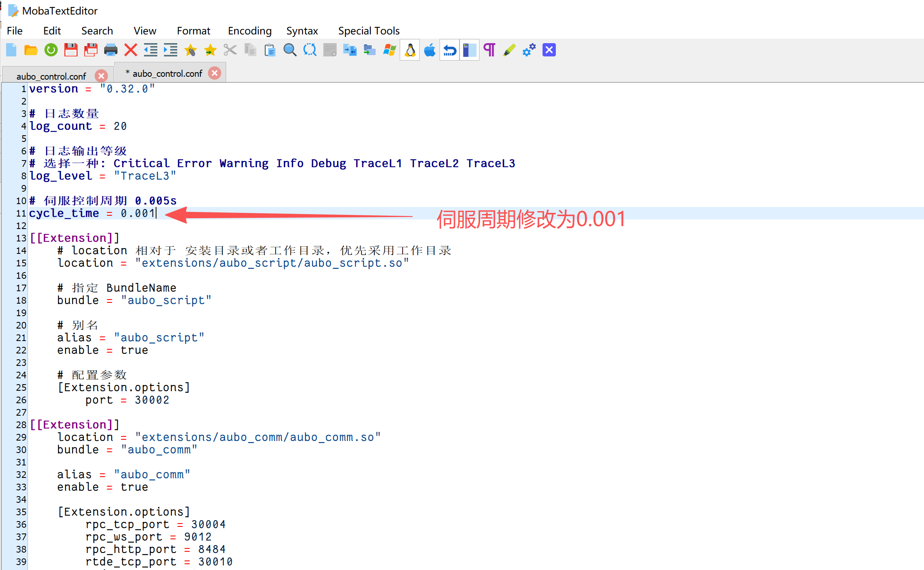Close the modified aubo_control.conf tab

[x=215, y=73]
